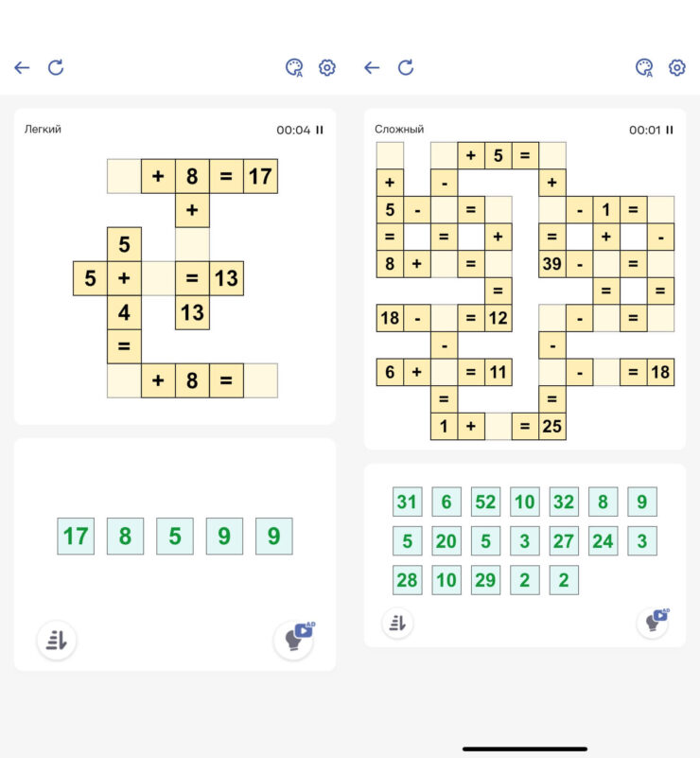700x758 pixels.
Task: Pause the hard puzzle timer at 00:01
Action: click(x=670, y=131)
